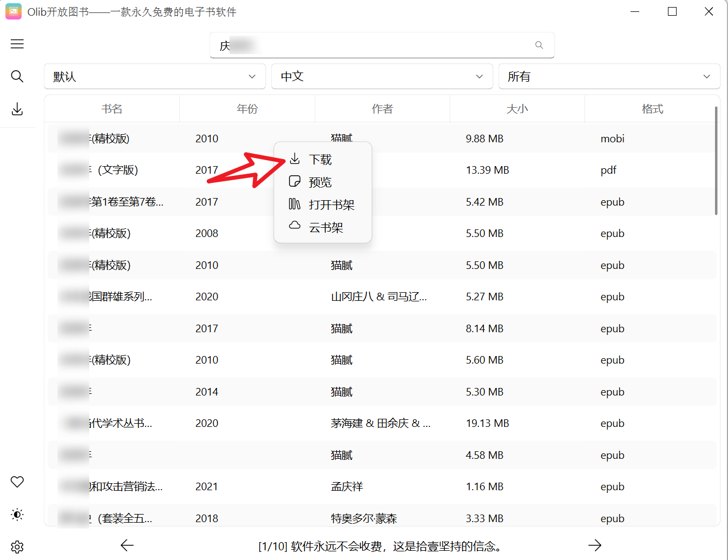Sort results by the 大小 column header

pyautogui.click(x=517, y=108)
